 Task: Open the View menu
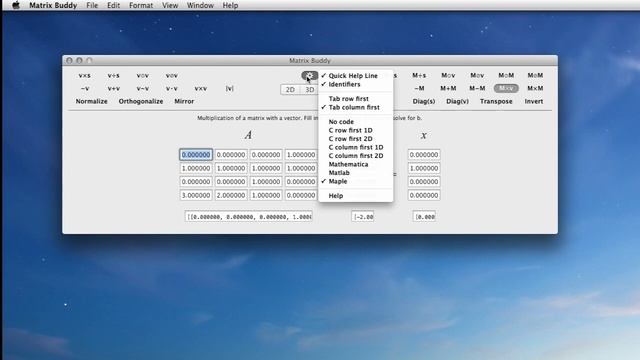click(170, 5)
